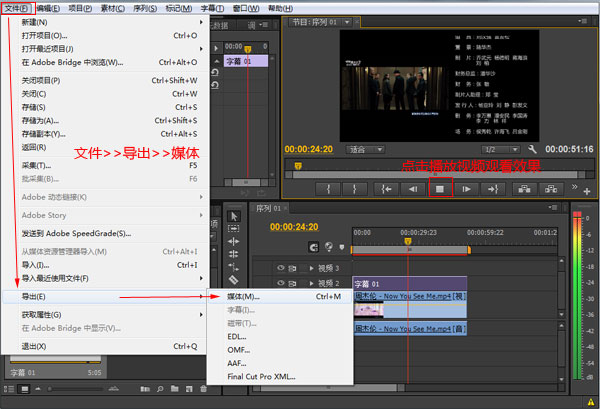Toggle timeline snap magnet icon
The width and height of the screenshot is (600, 409).
click(x=314, y=248)
